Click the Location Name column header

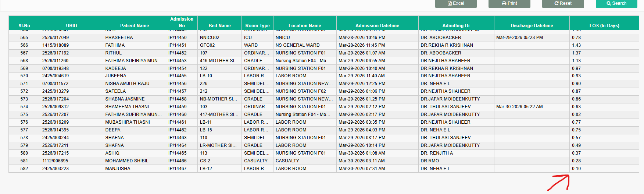305,25
